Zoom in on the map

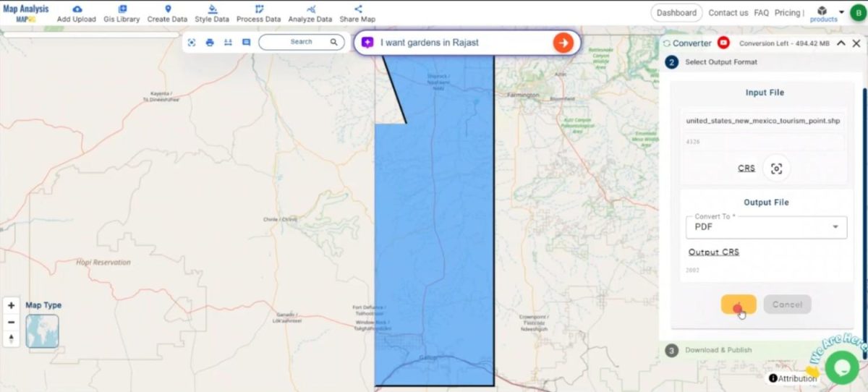11,306
